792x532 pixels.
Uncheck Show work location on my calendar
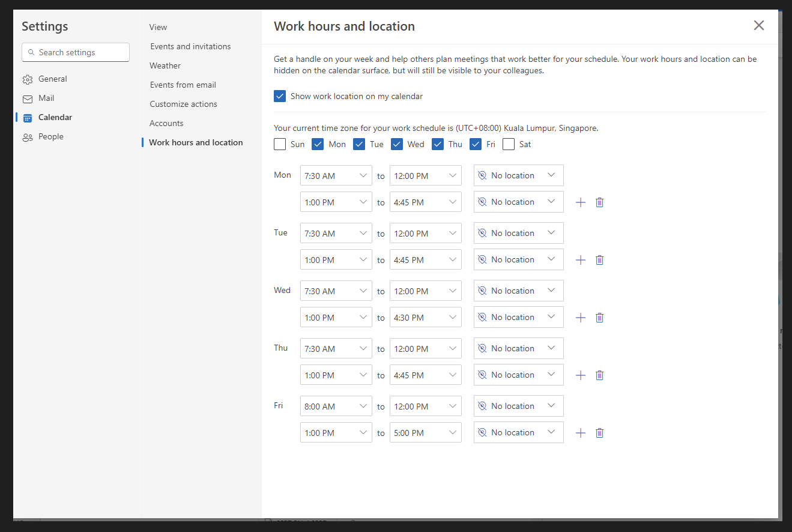click(280, 96)
